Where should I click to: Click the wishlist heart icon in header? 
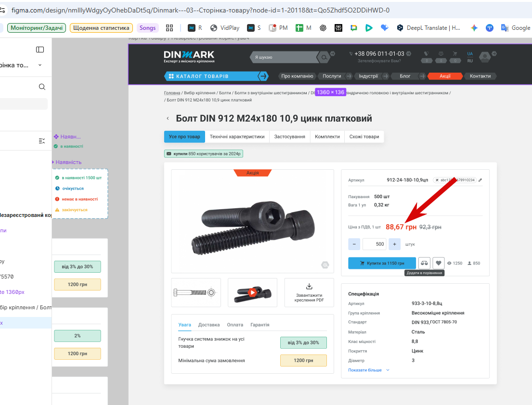[x=427, y=53]
